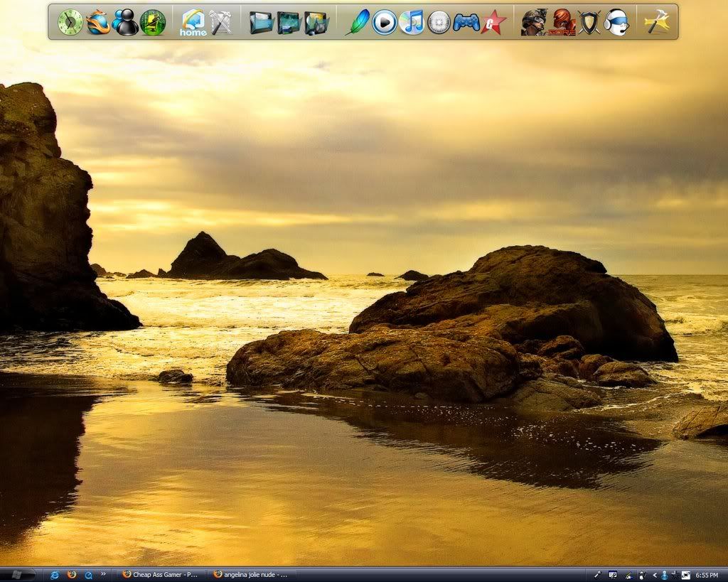Open the green analog clock dock icon
This screenshot has height=582, width=728.
pyautogui.click(x=70, y=22)
